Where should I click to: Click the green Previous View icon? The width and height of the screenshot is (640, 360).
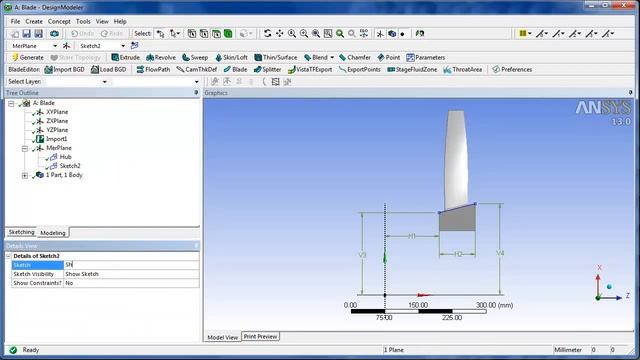[x=340, y=33]
